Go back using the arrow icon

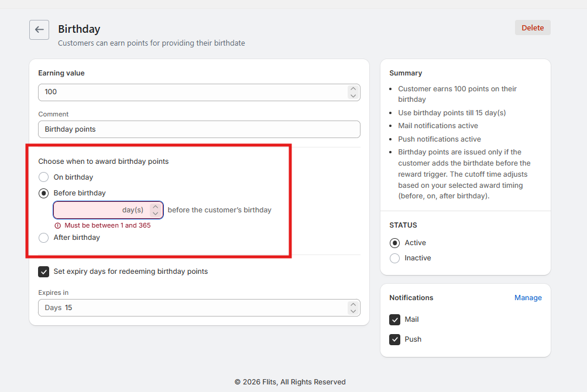(x=39, y=30)
